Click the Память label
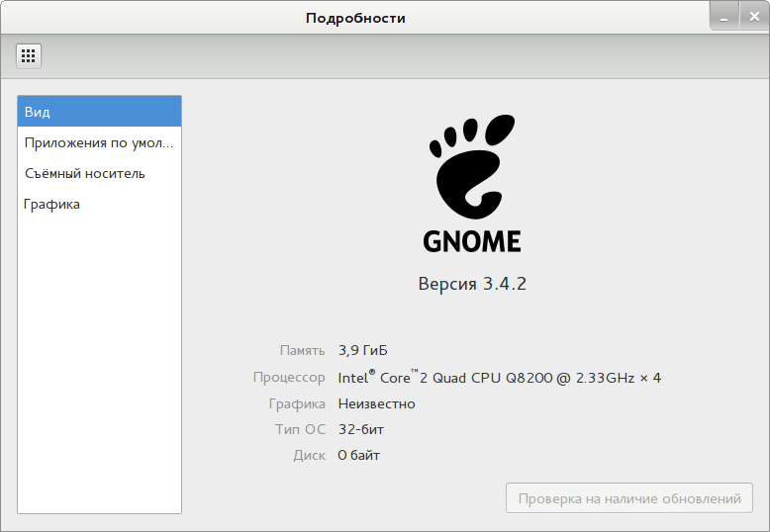This screenshot has width=770, height=532. [x=302, y=350]
